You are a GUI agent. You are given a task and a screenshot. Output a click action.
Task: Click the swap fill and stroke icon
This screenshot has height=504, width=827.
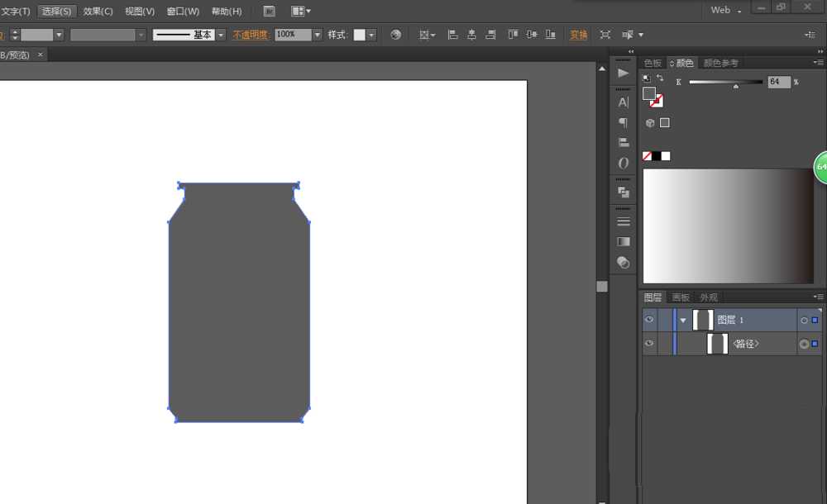click(660, 78)
